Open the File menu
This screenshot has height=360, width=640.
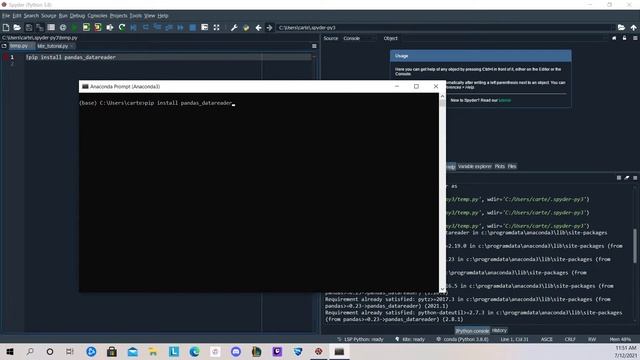[x=6, y=16]
